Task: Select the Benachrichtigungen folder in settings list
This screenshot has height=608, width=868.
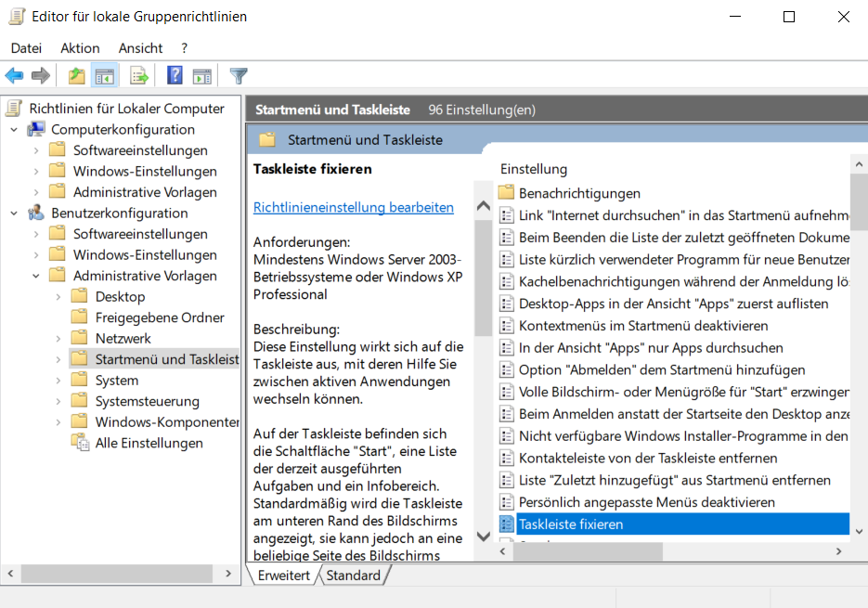Action: click(x=579, y=193)
